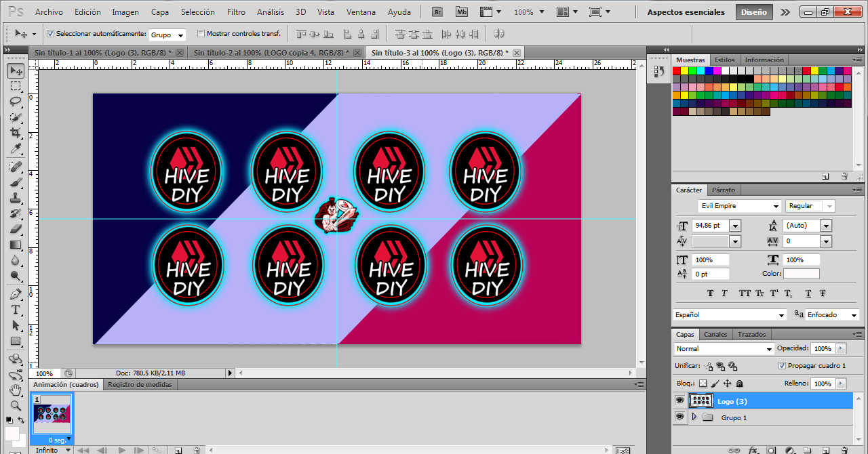The height and width of the screenshot is (454, 868).
Task: Switch to the Trazados tab
Action: (751, 334)
